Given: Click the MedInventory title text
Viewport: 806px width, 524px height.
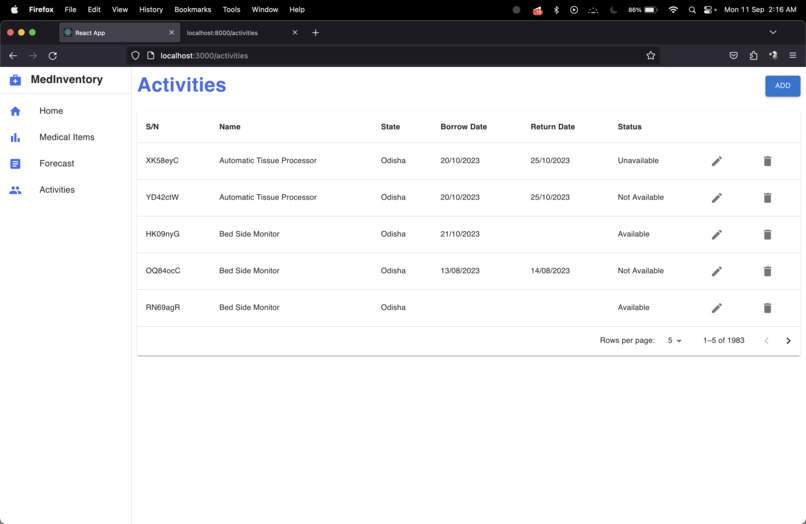Looking at the screenshot, I should (67, 79).
